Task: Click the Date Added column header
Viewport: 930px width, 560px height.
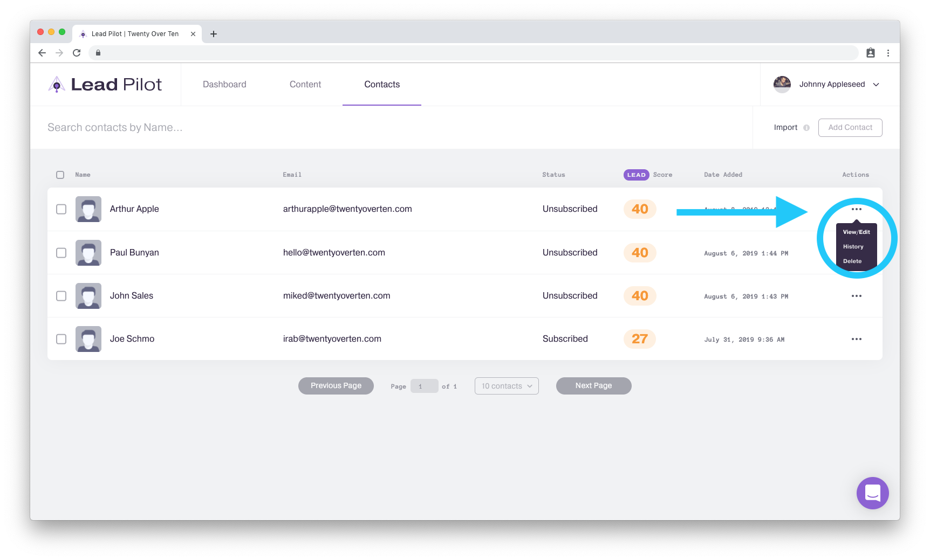Action: pyautogui.click(x=723, y=175)
